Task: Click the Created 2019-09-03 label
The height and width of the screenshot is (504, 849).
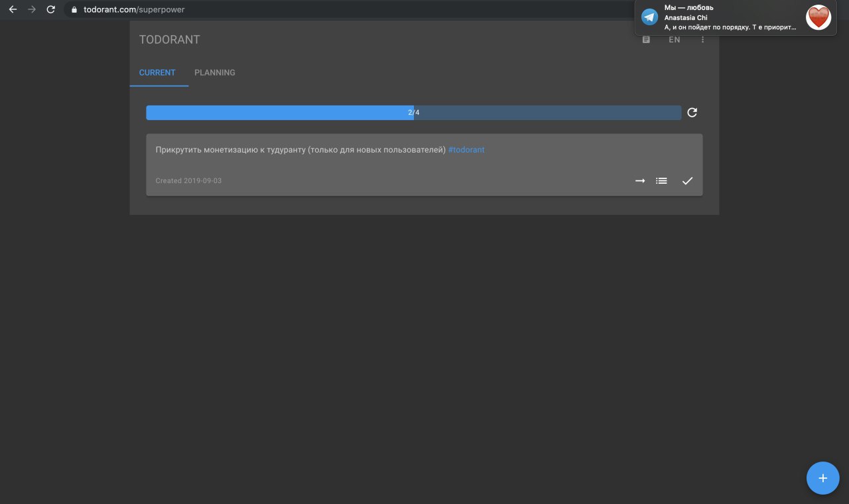Action: 188,180
